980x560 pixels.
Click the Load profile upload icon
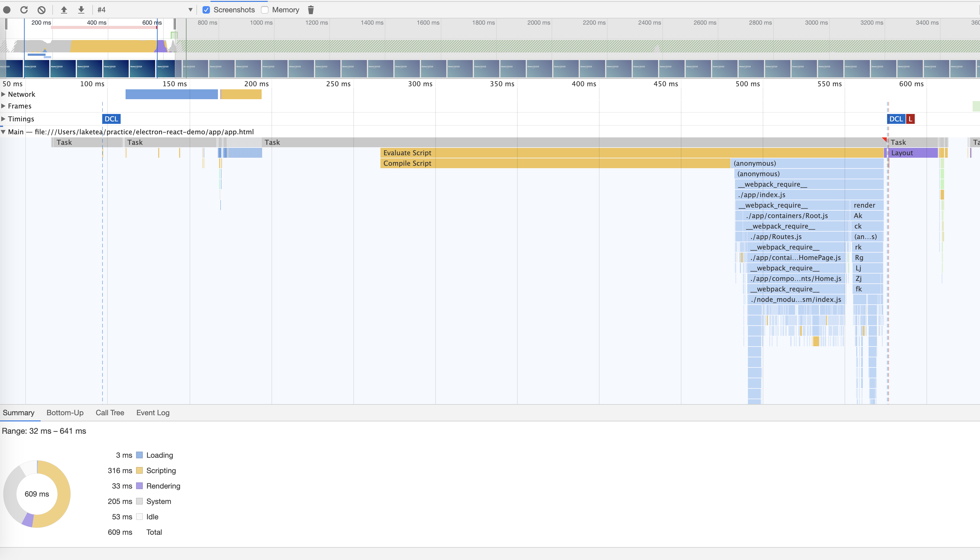pos(64,10)
